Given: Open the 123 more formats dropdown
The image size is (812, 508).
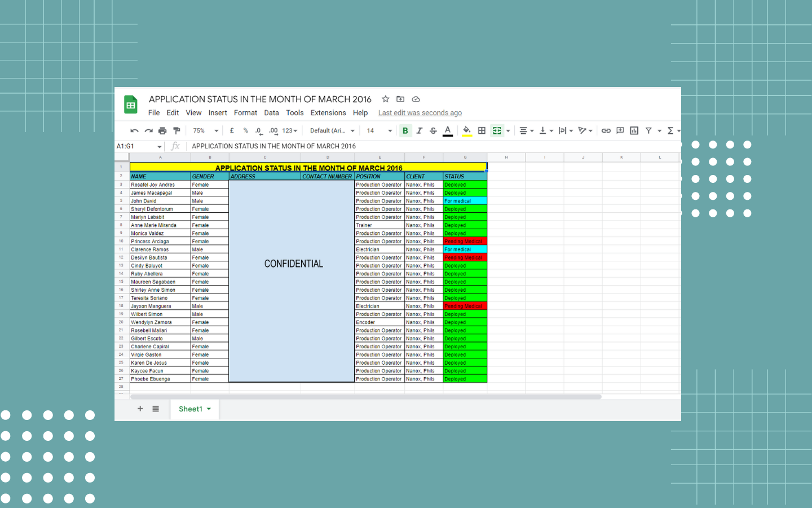Looking at the screenshot, I should coord(290,130).
